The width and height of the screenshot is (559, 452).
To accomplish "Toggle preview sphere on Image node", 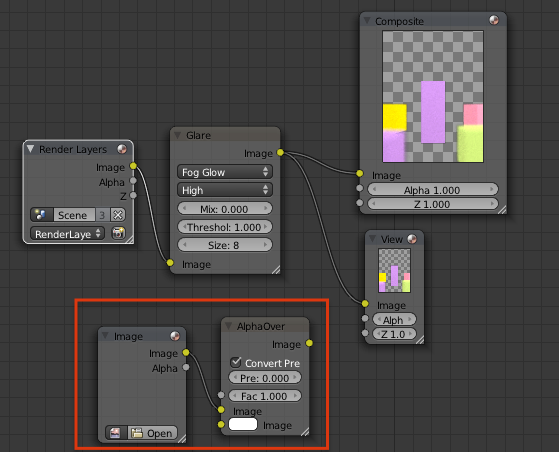I will tap(175, 336).
